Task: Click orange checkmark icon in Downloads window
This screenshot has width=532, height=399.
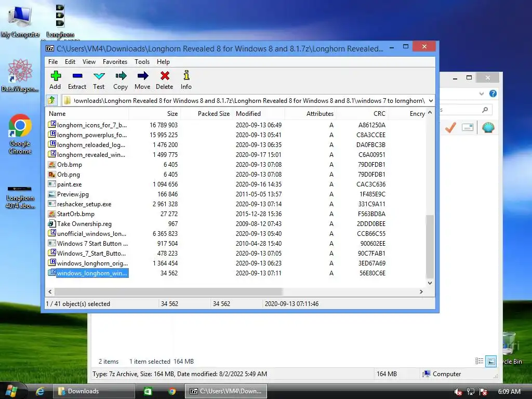Action: coord(450,128)
